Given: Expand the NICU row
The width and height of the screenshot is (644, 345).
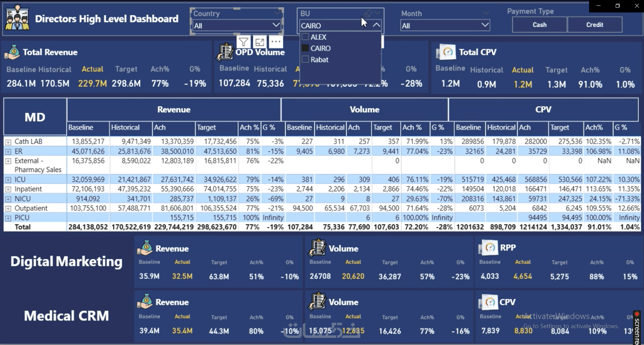Looking at the screenshot, I should click(x=8, y=199).
